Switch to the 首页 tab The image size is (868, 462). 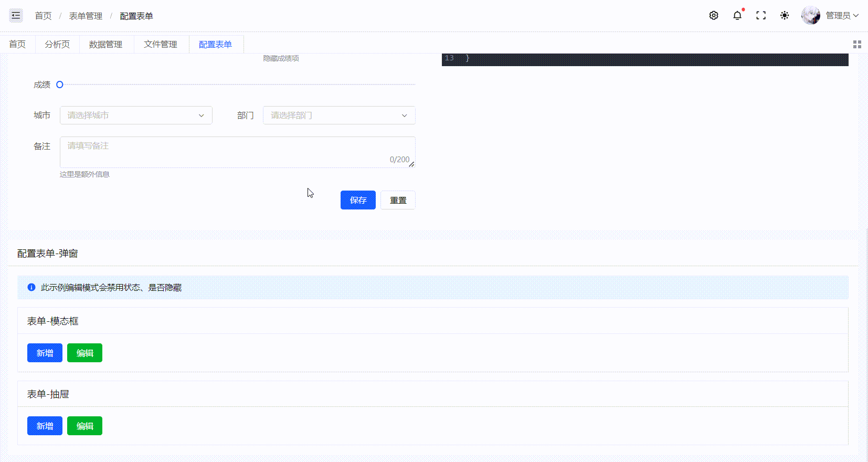coord(17,45)
